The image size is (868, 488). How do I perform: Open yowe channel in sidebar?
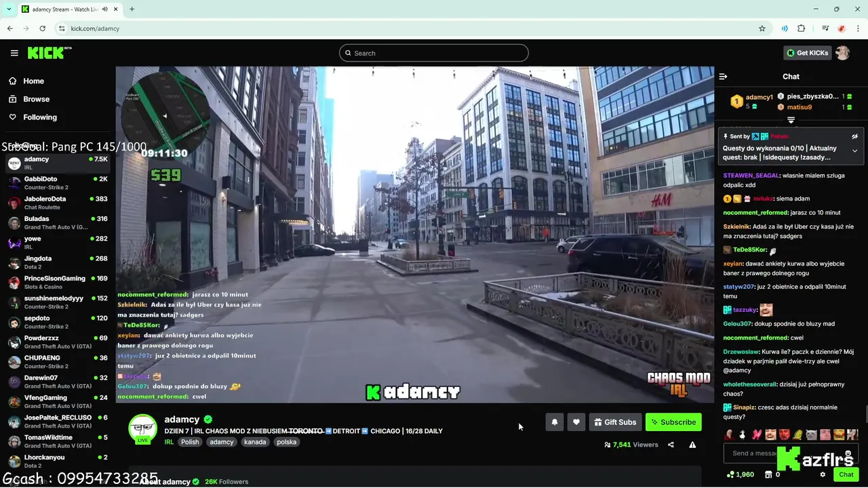point(58,243)
